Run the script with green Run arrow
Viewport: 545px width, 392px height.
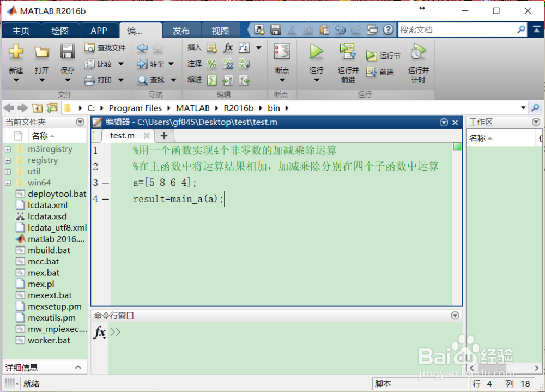pos(316,51)
